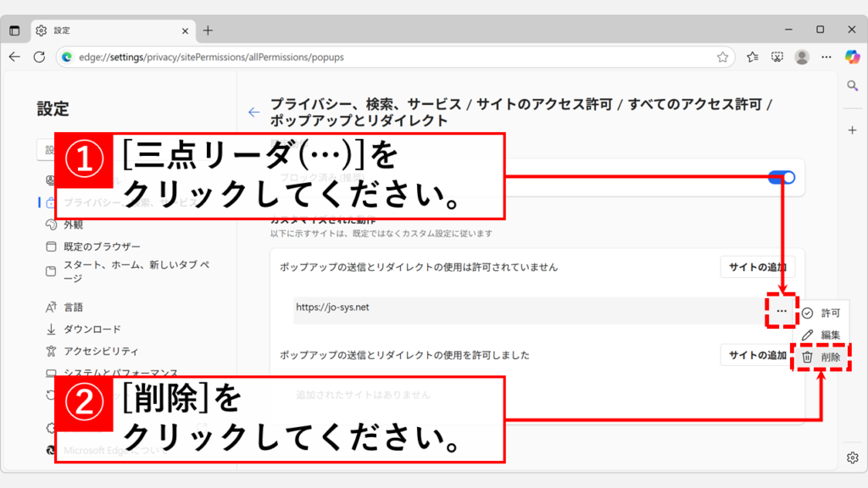Open 言語 settings section
Image resolution: width=868 pixels, height=488 pixels.
point(73,308)
